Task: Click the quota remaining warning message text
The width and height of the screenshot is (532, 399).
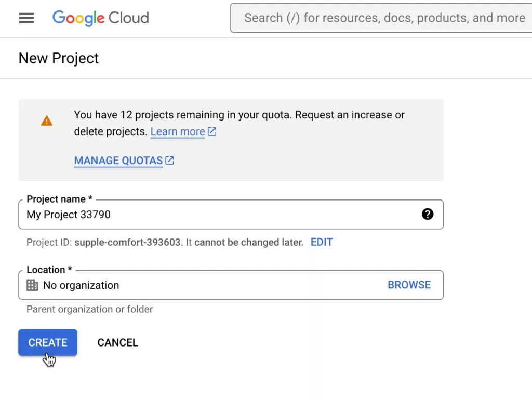Action: pos(239,115)
